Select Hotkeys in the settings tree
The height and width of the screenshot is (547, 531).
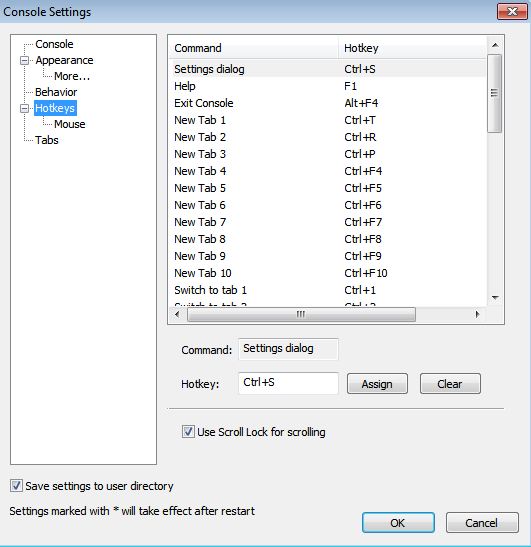(55, 108)
